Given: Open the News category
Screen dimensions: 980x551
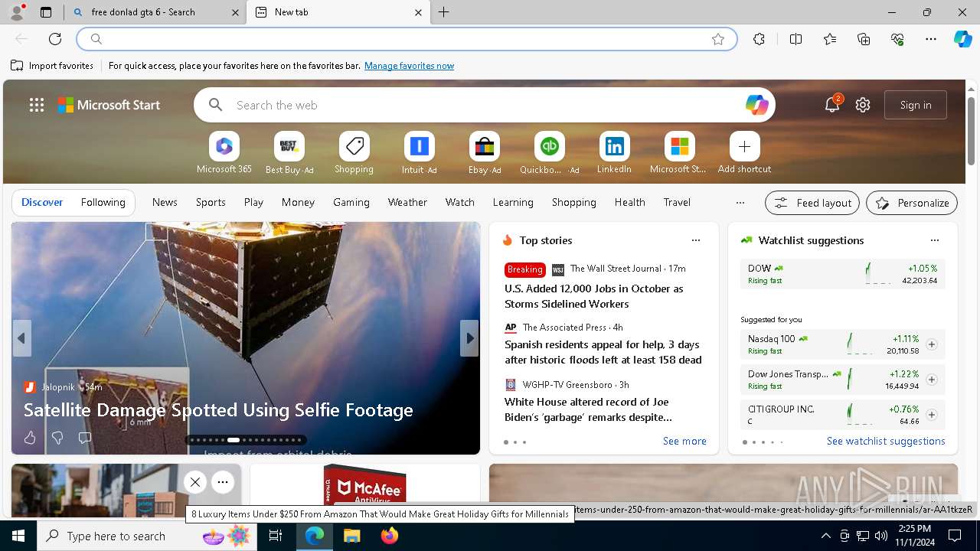Looking at the screenshot, I should tap(165, 202).
